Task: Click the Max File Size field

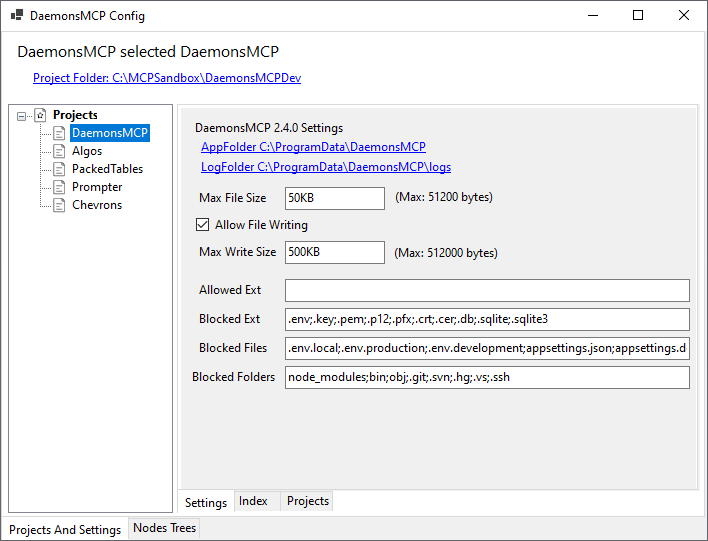Action: coord(335,198)
